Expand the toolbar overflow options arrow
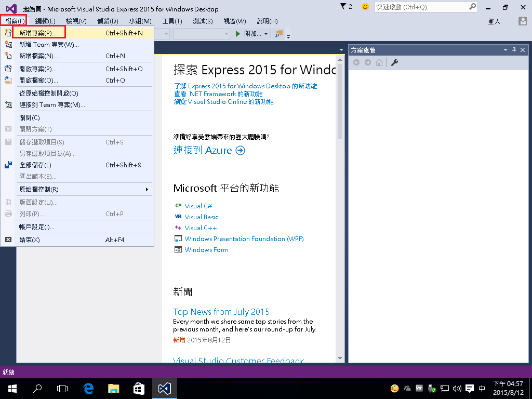The height and width of the screenshot is (399, 532). (x=288, y=37)
